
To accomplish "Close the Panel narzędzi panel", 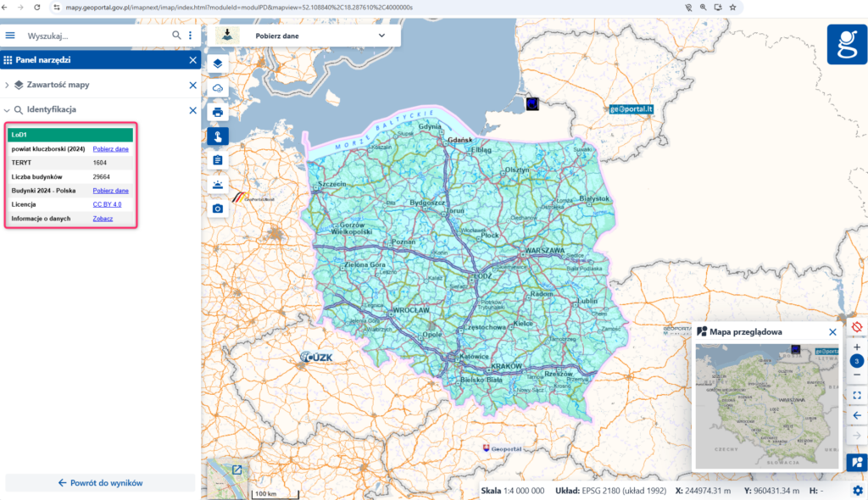I will tap(192, 60).
